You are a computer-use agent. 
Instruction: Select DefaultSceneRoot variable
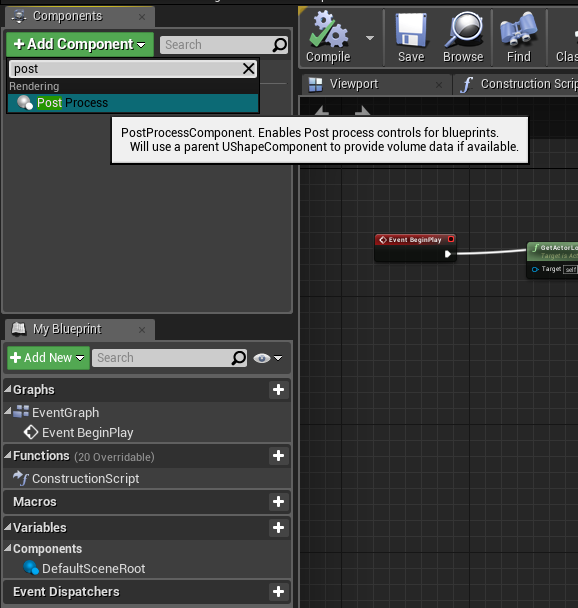click(93, 569)
